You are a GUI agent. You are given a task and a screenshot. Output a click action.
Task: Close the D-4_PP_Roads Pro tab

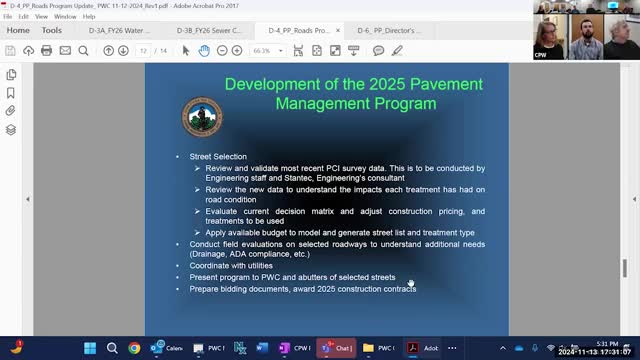(x=338, y=30)
